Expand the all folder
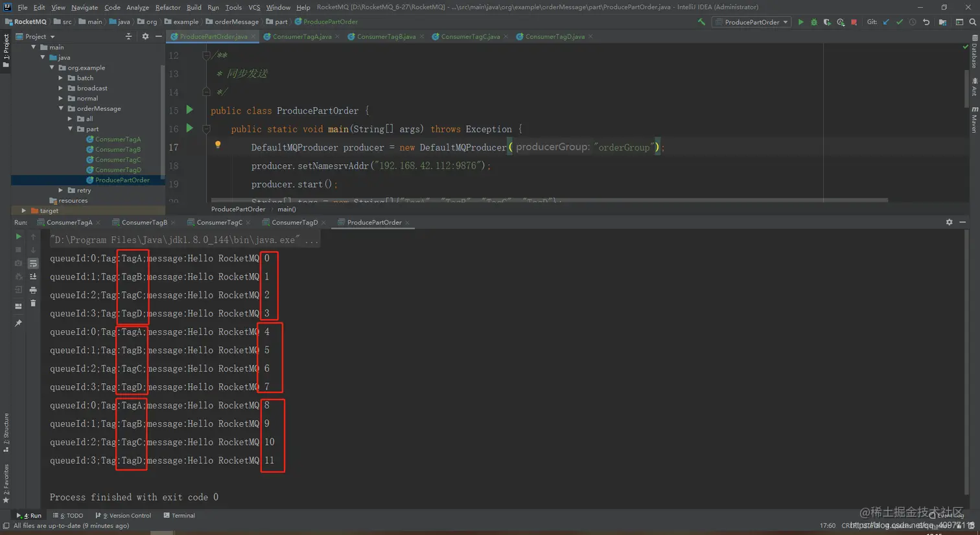The height and width of the screenshot is (535, 980). pos(71,119)
